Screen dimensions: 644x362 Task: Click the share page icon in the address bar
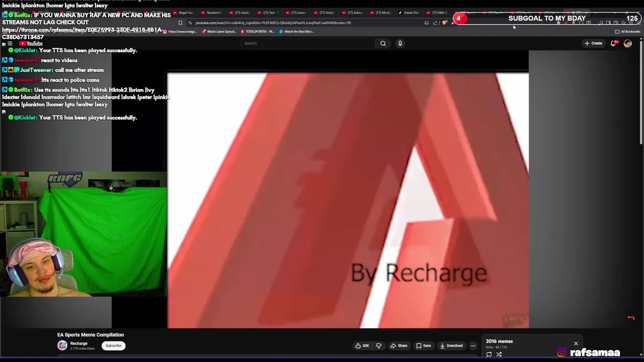(435, 23)
